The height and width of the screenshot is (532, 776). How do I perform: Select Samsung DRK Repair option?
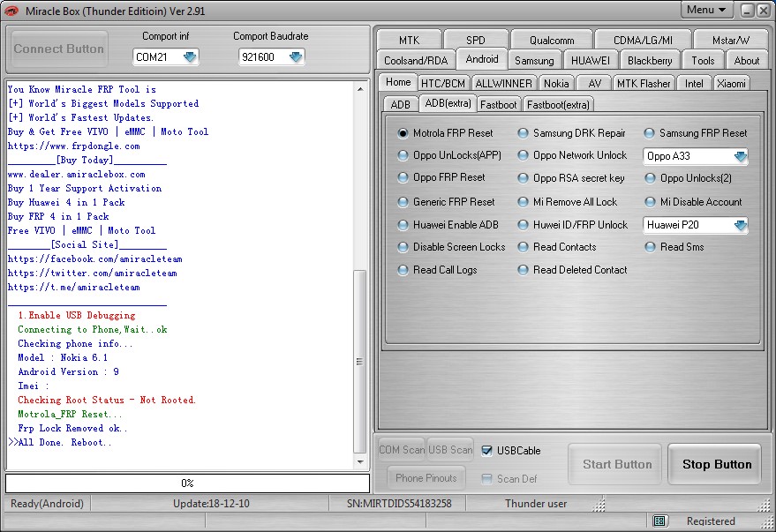523,133
